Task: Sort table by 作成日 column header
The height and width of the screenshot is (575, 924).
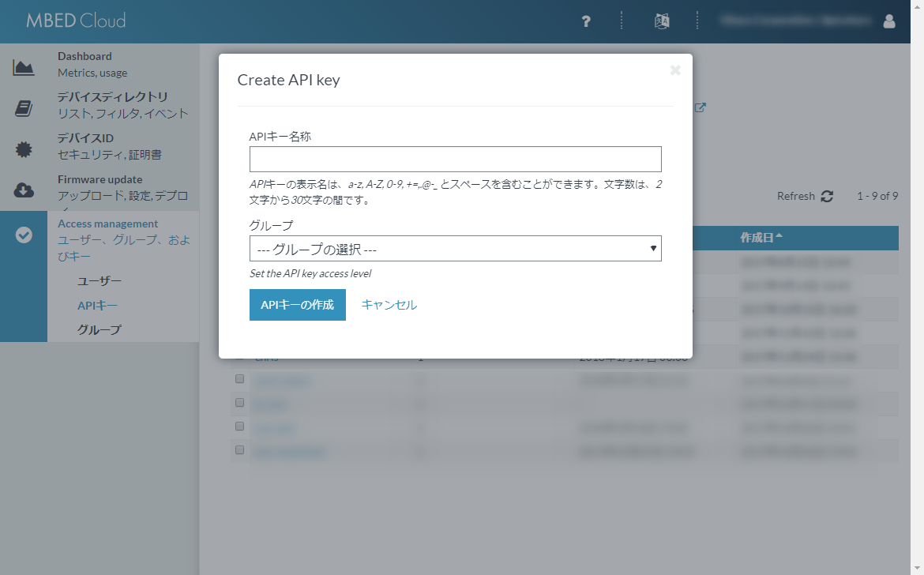Action: coord(761,238)
